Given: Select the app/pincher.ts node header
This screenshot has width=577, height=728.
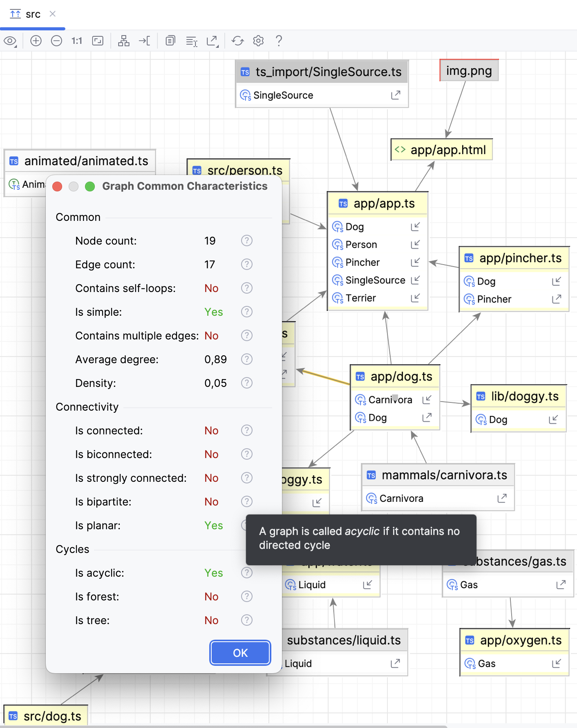Looking at the screenshot, I should (x=514, y=258).
